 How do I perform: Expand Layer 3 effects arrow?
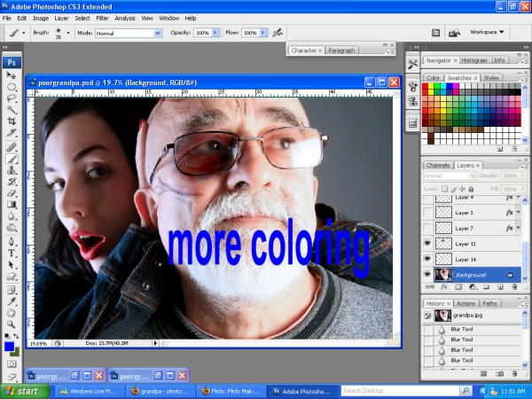click(x=518, y=212)
